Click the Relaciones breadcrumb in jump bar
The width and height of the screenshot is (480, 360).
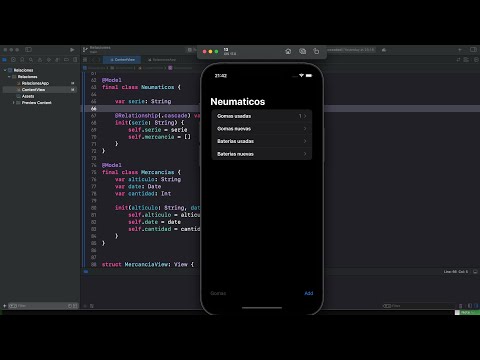tap(97, 68)
